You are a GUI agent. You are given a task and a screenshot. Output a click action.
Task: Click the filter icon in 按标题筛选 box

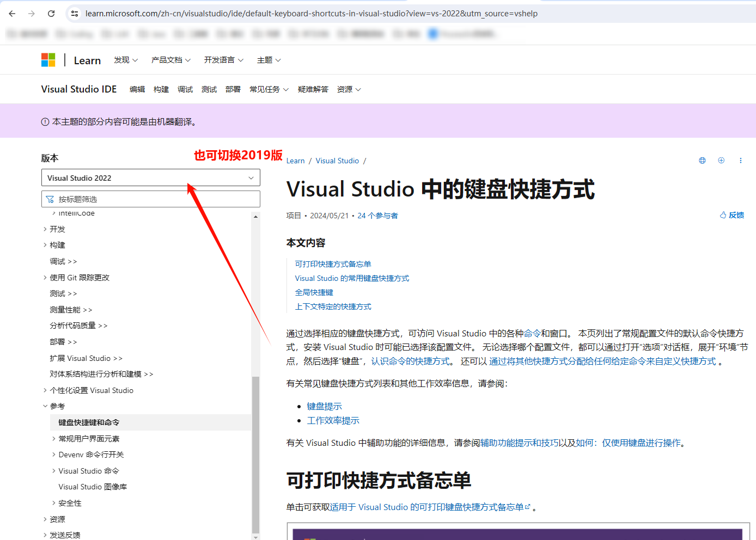(x=50, y=199)
